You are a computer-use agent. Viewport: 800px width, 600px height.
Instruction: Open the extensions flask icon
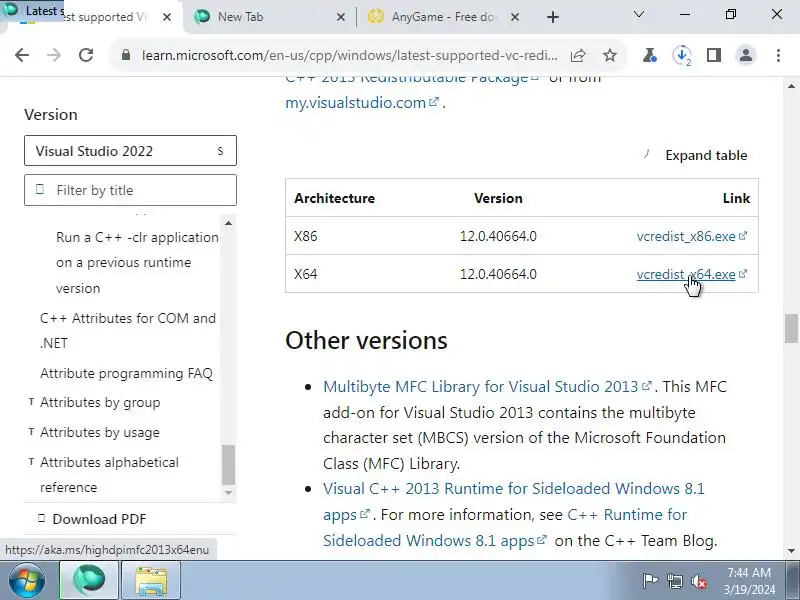pyautogui.click(x=649, y=55)
